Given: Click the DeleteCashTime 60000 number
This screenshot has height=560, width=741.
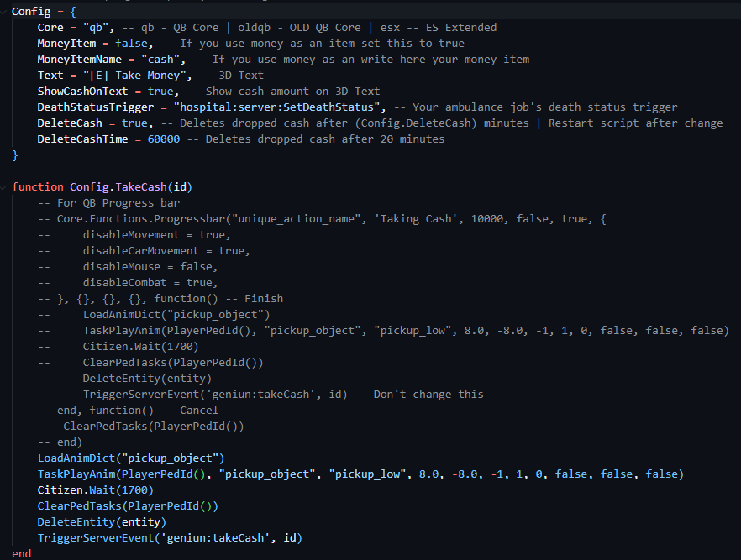Looking at the screenshot, I should pos(164,139).
